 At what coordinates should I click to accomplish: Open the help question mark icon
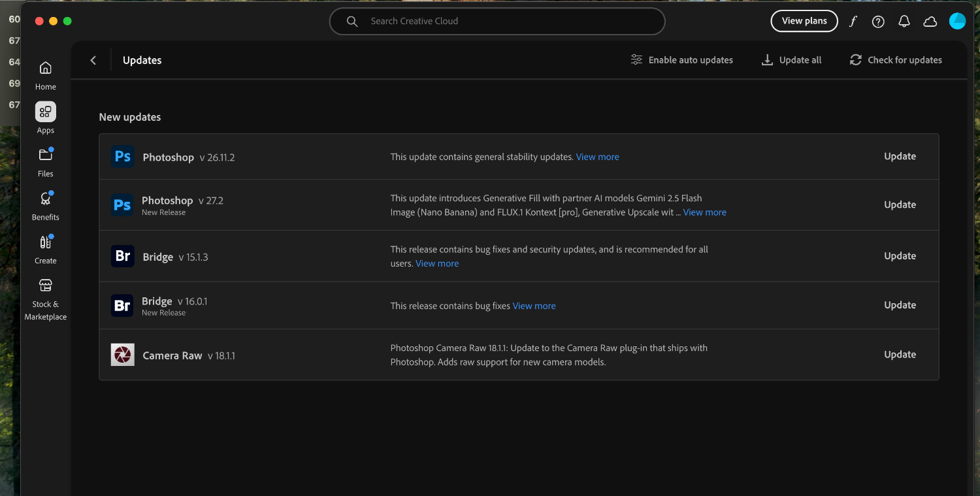point(878,22)
